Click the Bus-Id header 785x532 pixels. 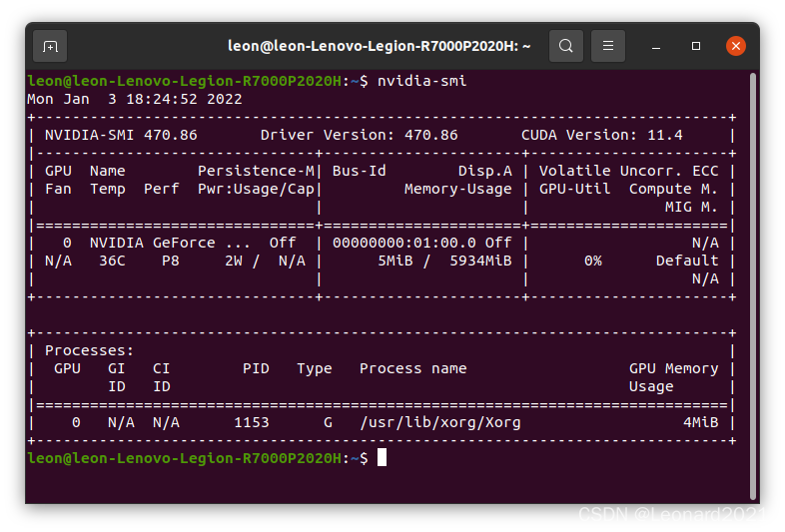click(359, 171)
